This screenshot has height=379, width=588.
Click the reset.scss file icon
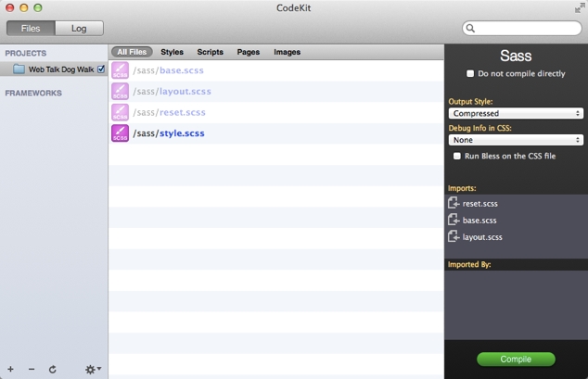pos(120,112)
